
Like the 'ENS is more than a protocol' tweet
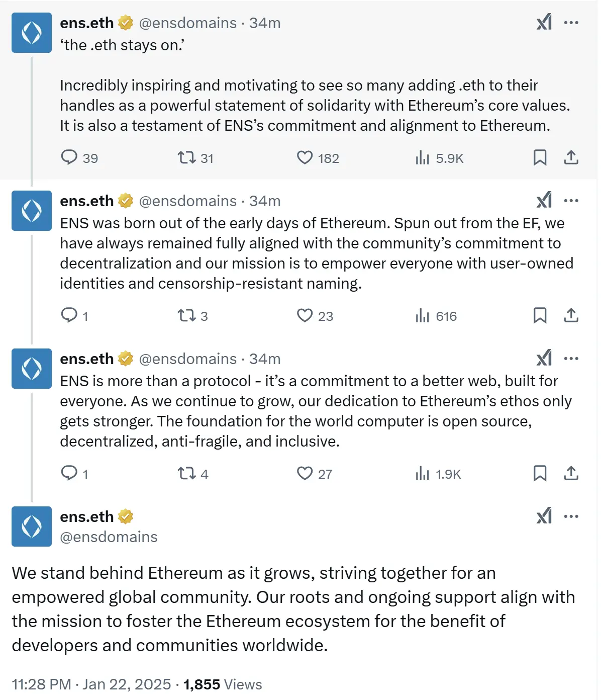click(305, 473)
